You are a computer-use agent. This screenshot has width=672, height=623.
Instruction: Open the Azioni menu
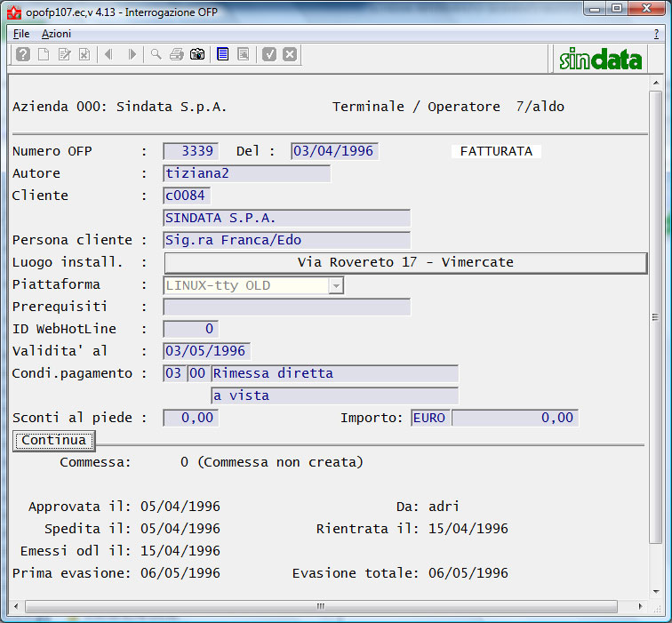click(x=56, y=34)
